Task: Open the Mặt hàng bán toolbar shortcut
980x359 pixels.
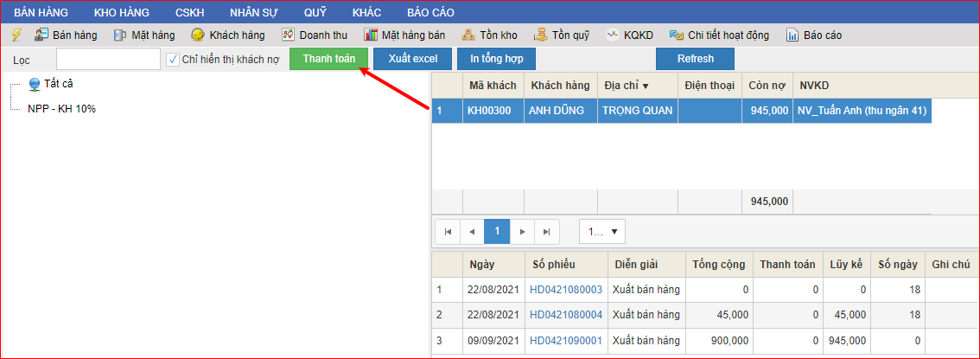Action: coord(404,35)
